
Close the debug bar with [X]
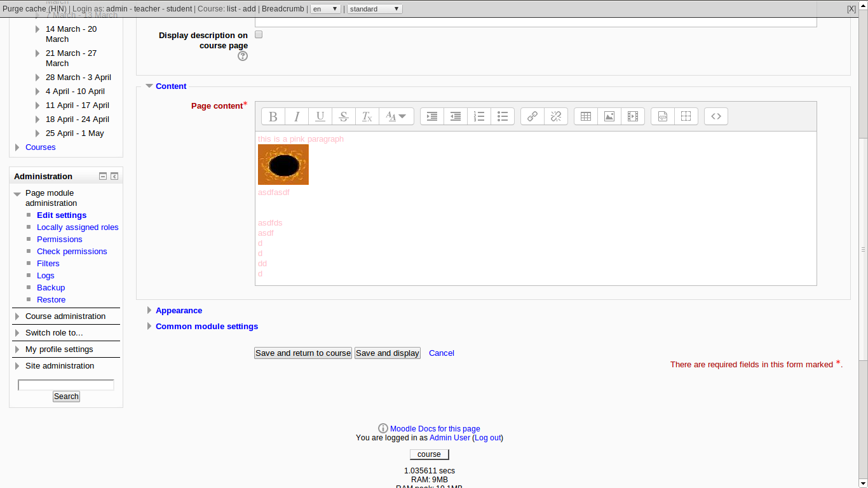coord(851,9)
